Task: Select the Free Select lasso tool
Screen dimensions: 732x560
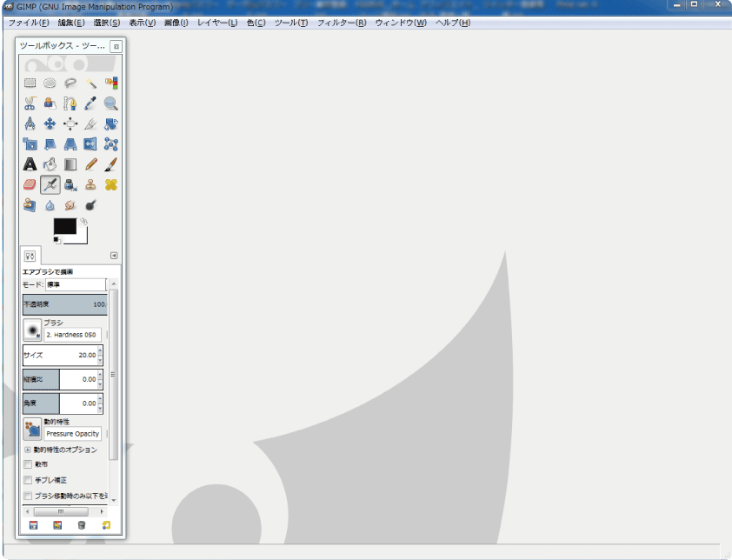Action: [70, 83]
